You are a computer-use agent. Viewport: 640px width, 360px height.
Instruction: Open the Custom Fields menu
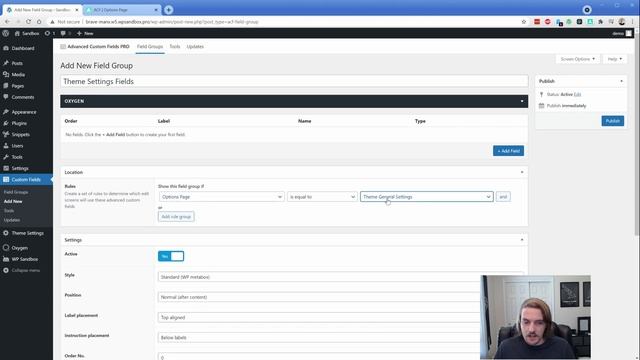[26, 180]
